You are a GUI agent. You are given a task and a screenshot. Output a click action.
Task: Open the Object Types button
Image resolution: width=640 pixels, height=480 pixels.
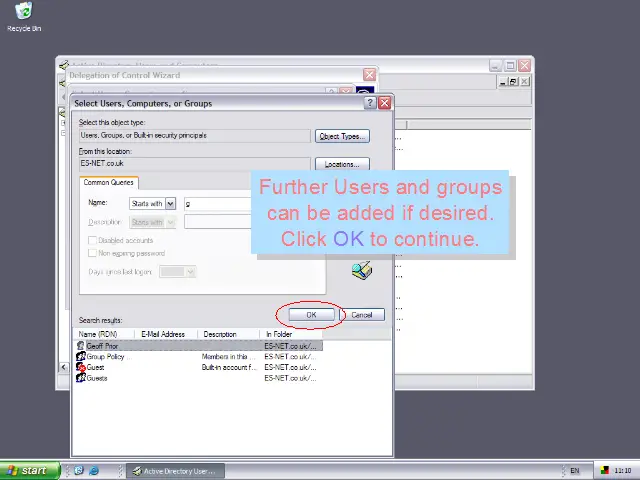(342, 136)
